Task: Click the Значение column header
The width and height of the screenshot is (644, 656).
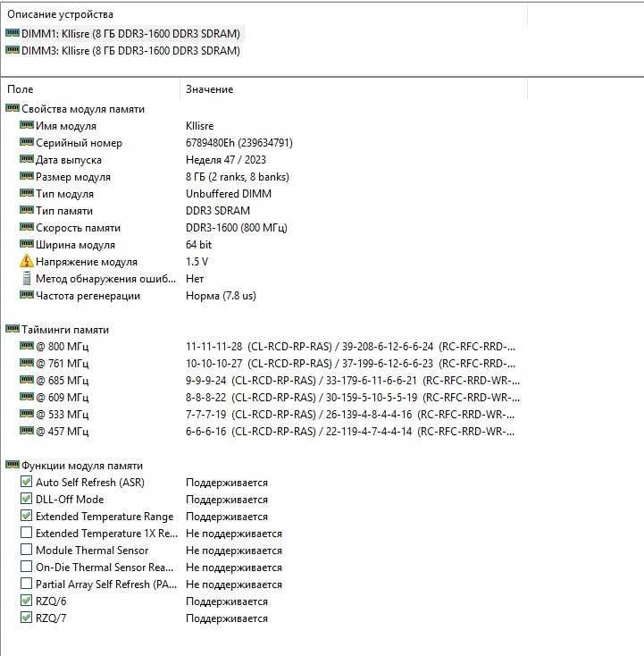Action: 354,89
